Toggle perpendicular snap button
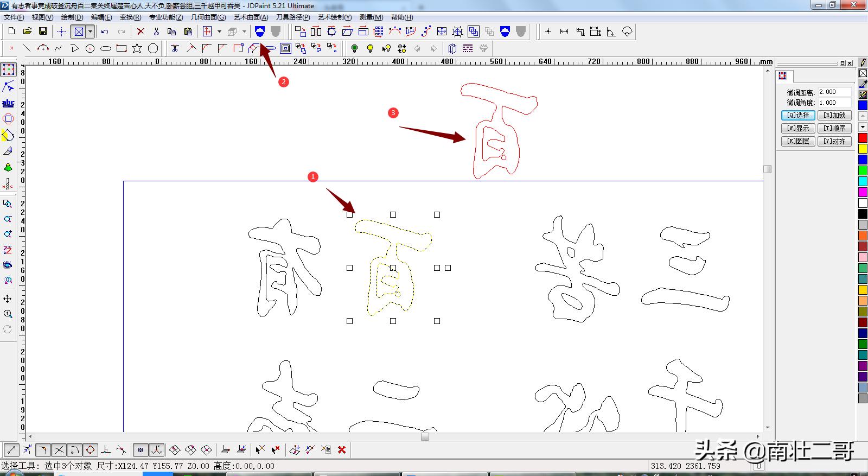 [x=106, y=449]
